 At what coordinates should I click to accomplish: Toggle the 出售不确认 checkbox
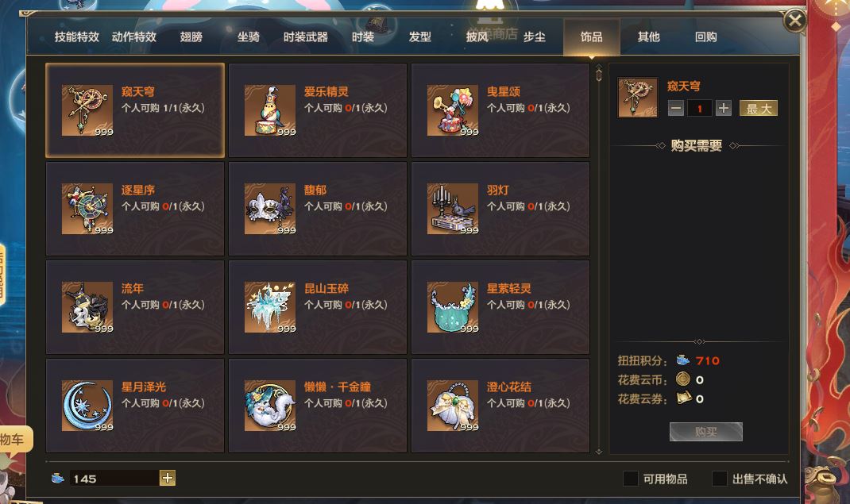(x=720, y=479)
